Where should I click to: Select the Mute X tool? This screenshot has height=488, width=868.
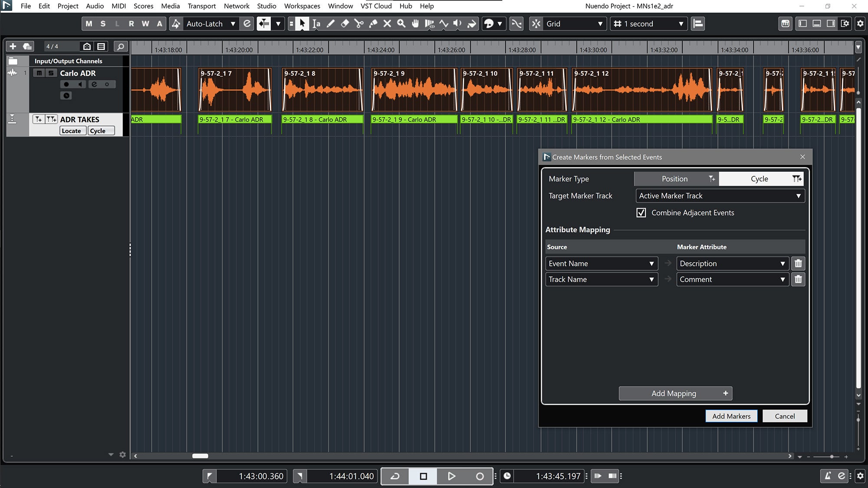387,24
